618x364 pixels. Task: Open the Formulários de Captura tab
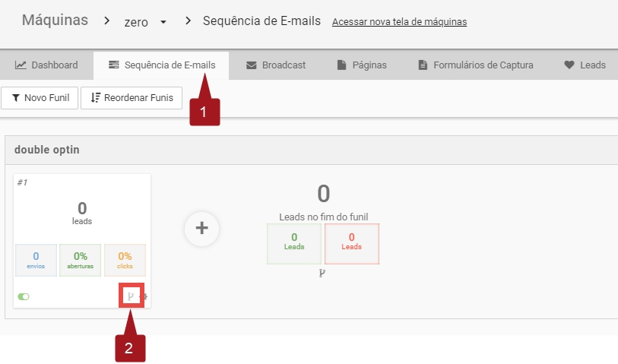476,65
